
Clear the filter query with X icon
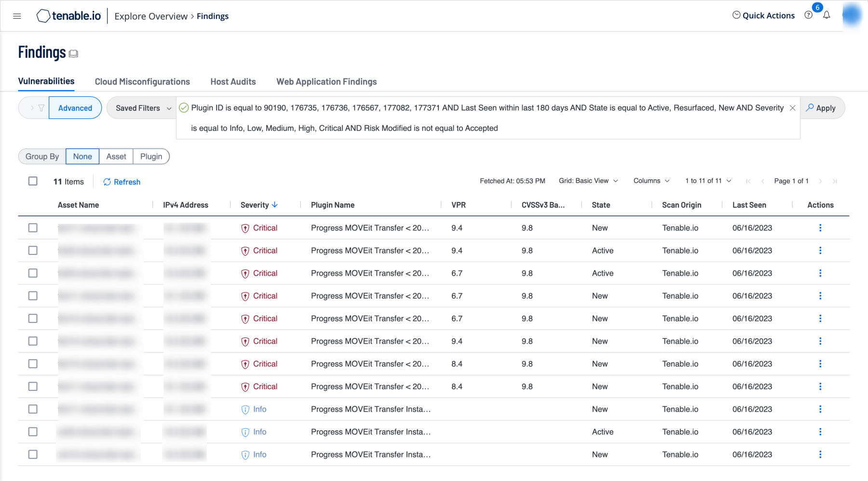pos(792,108)
